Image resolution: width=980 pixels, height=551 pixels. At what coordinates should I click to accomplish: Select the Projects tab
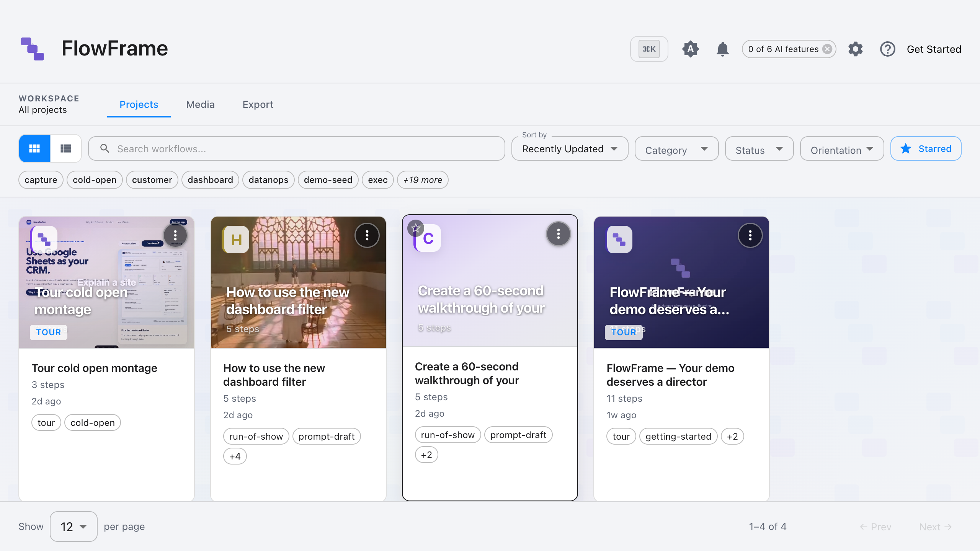(x=139, y=104)
